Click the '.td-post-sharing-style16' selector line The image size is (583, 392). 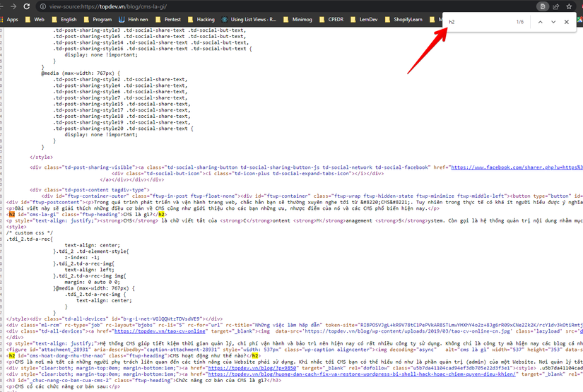coord(153,49)
